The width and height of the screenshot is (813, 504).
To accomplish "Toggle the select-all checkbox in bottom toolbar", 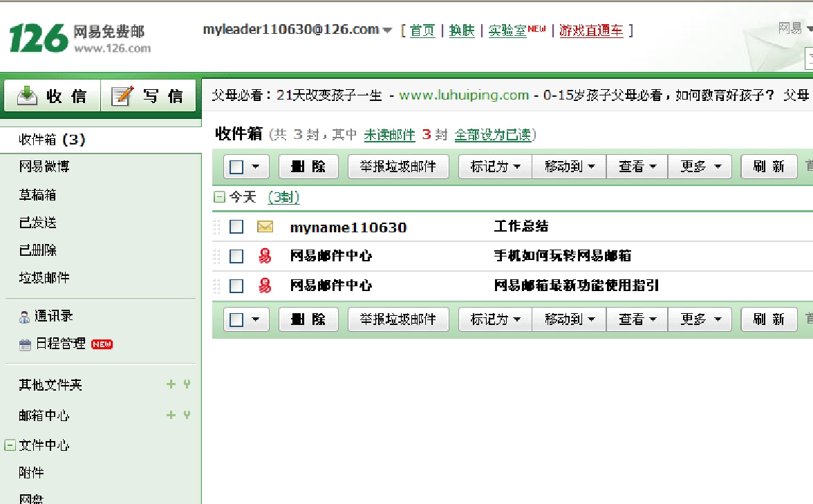I will [x=236, y=319].
